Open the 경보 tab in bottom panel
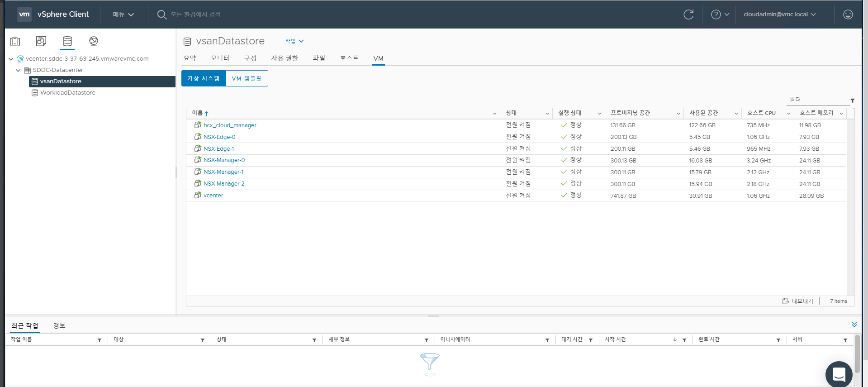The height and width of the screenshot is (387, 868). (59, 325)
